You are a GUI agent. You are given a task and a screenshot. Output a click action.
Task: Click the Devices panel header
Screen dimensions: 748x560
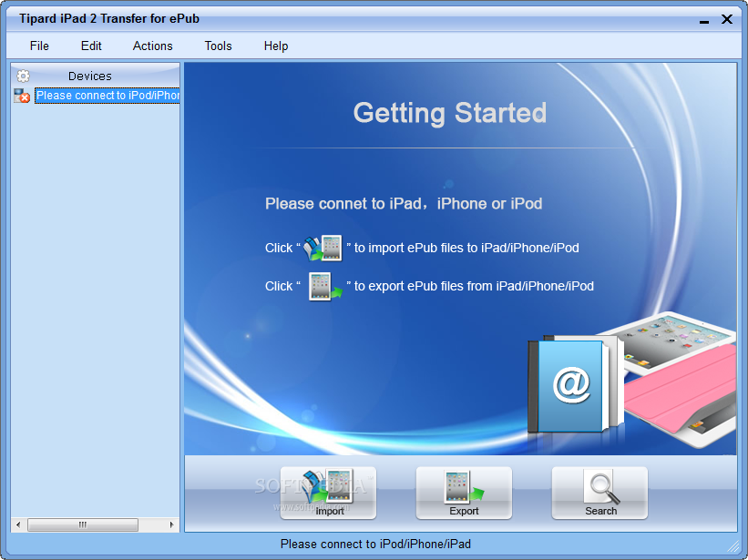click(96, 76)
